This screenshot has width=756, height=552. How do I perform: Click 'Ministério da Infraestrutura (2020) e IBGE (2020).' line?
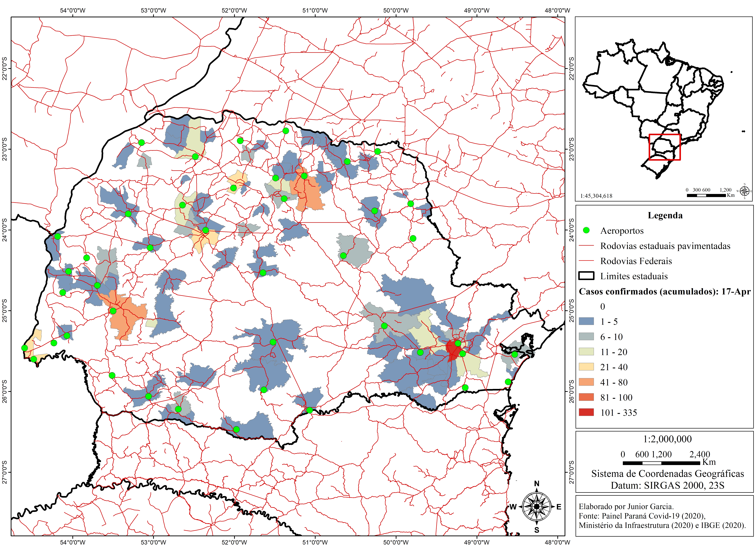(x=662, y=525)
